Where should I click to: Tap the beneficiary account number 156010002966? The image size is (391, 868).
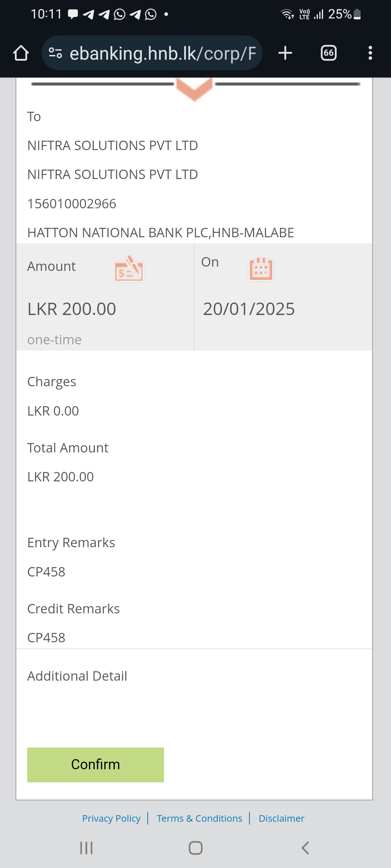[x=72, y=204]
